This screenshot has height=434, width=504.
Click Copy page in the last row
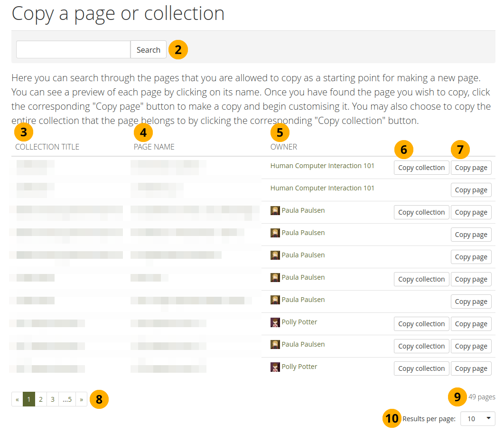coord(471,368)
